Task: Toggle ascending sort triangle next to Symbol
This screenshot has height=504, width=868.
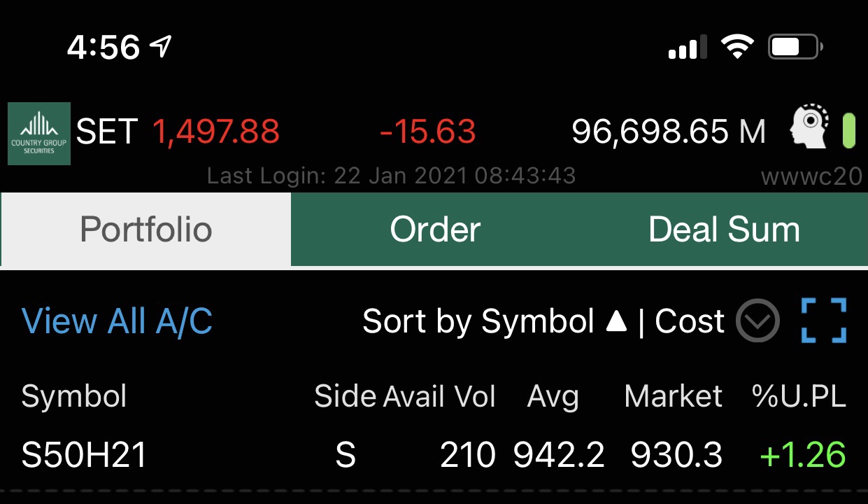Action: 616,321
